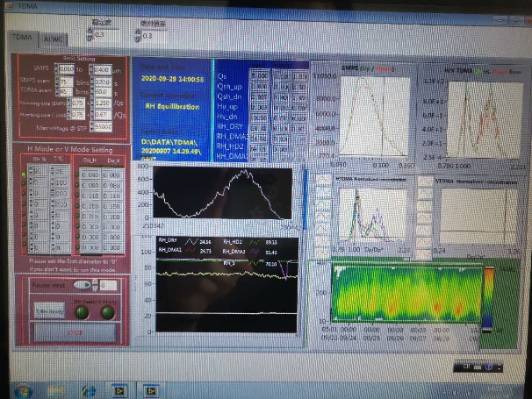Switch to the AIWC tab
The image size is (532, 399).
tap(53, 39)
